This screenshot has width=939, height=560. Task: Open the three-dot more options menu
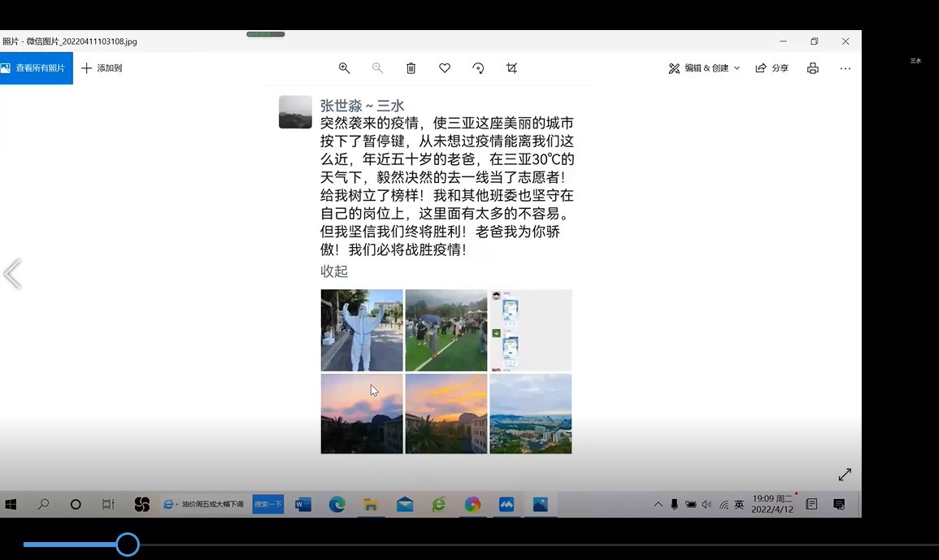pyautogui.click(x=846, y=68)
